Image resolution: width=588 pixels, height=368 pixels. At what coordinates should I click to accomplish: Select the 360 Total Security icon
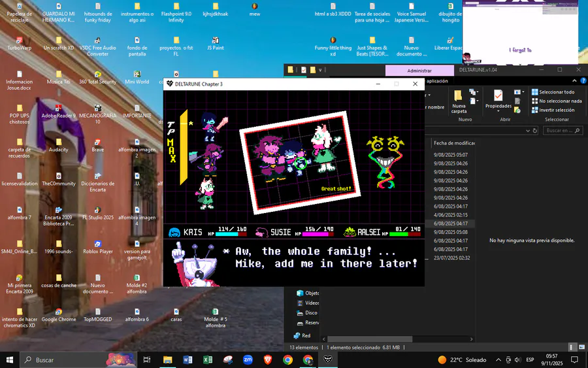[97, 77]
